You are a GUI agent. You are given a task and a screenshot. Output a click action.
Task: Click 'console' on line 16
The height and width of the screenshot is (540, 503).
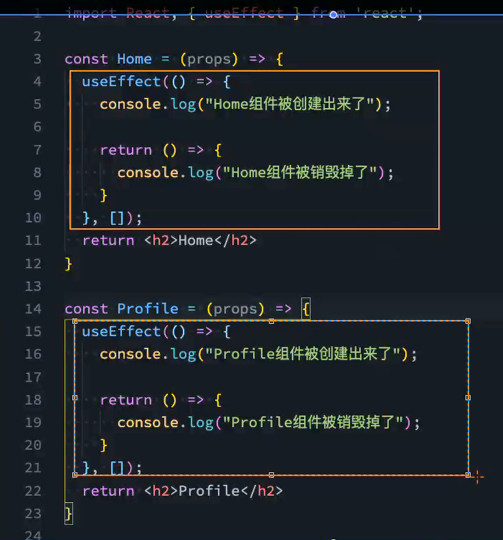130,354
